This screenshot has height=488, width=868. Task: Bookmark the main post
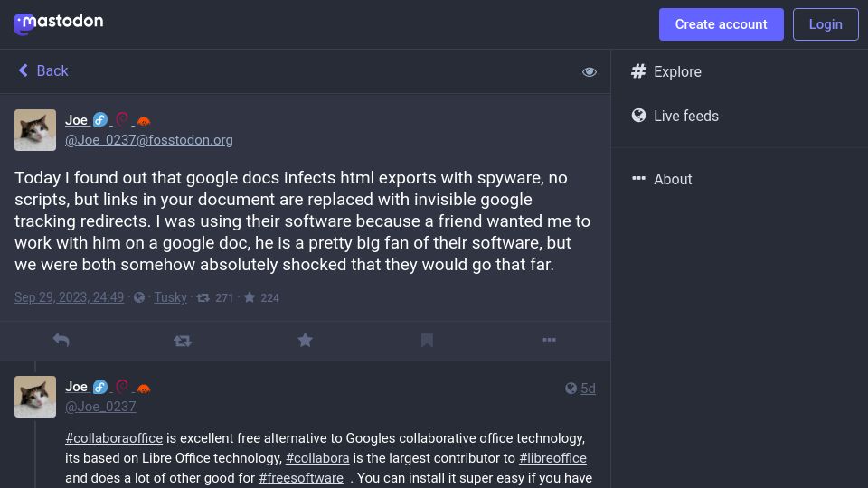pyautogui.click(x=427, y=340)
